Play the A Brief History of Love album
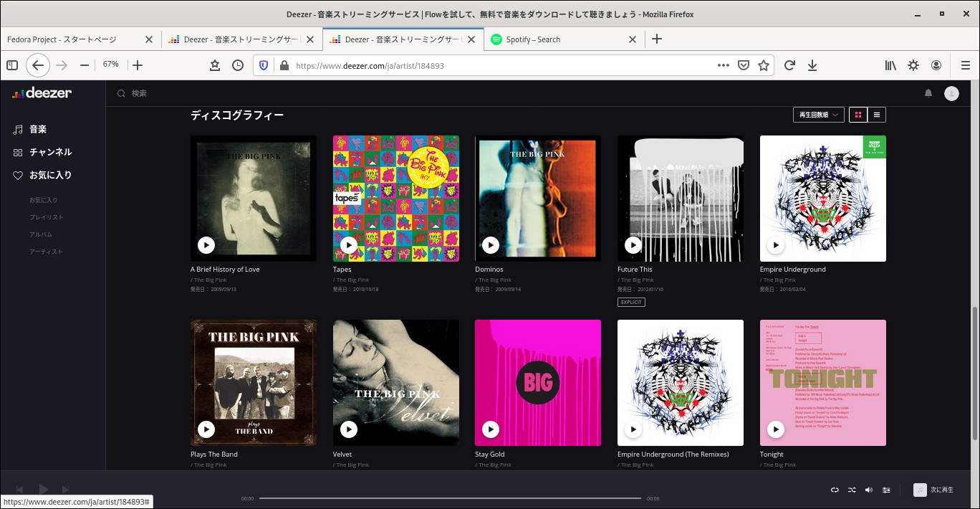This screenshot has height=509, width=980. pos(206,245)
